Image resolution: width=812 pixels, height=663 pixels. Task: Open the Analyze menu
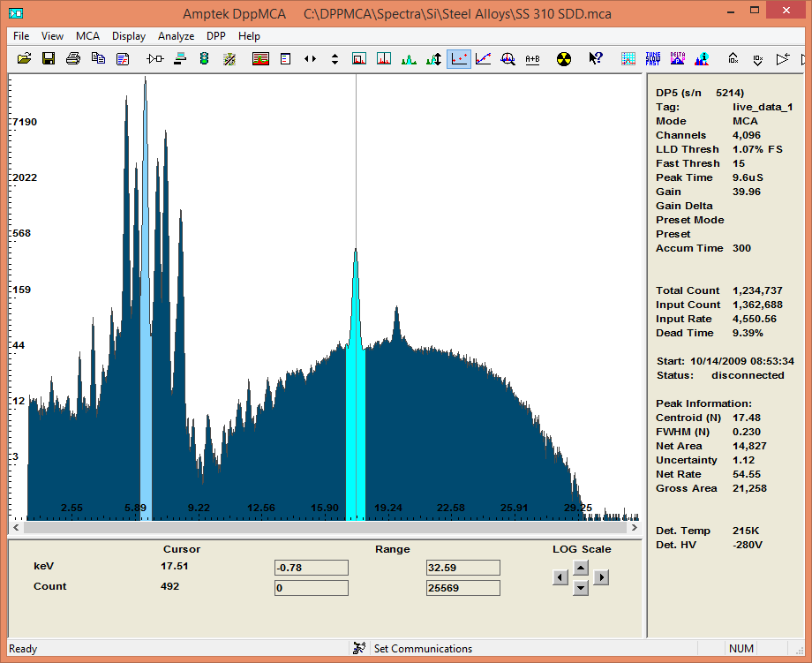tap(176, 35)
